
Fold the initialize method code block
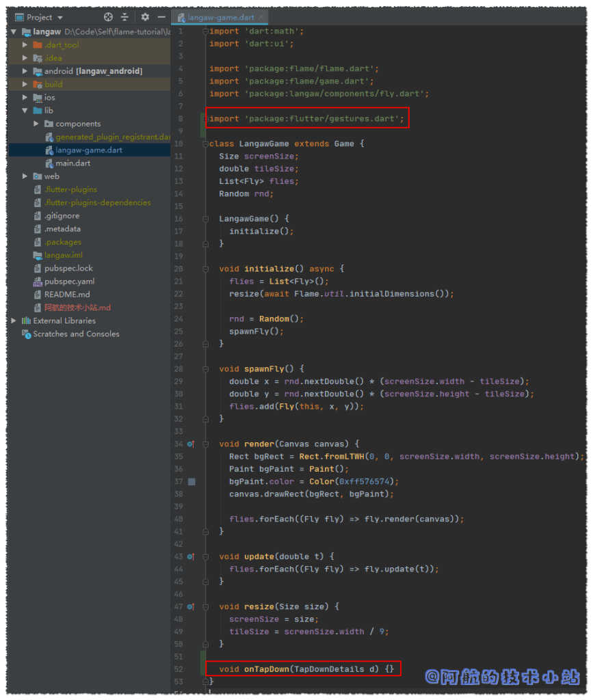205,269
